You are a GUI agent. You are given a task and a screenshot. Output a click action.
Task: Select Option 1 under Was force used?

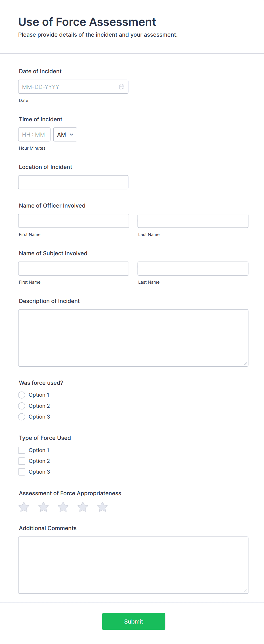(22, 395)
